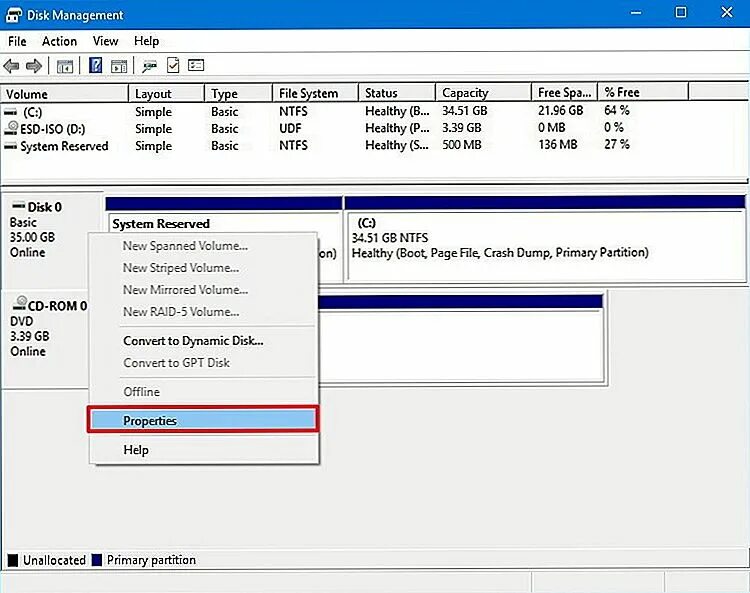Click the 34.51 GB capacity cell

464,111
